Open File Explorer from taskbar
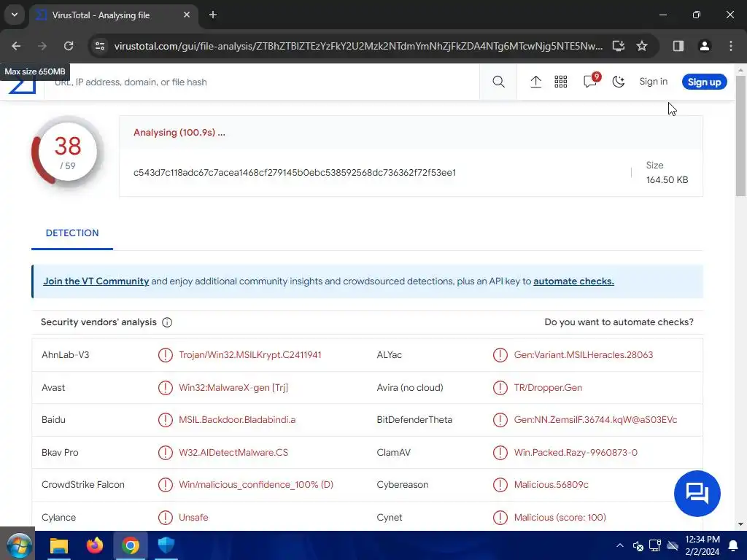The image size is (747, 560). 59,545
